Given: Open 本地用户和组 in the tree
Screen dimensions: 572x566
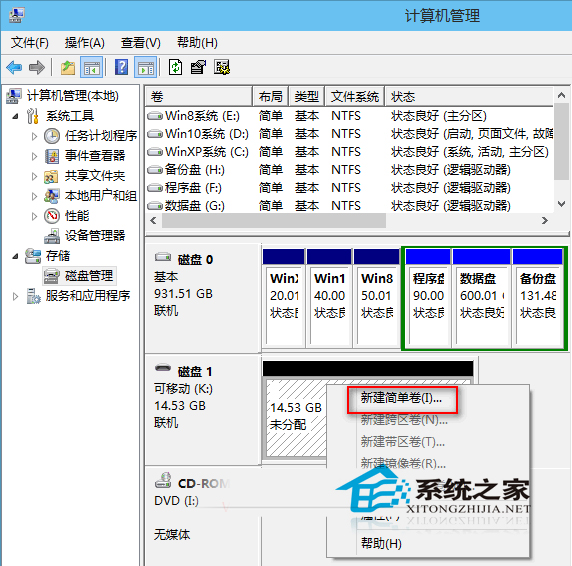Looking at the screenshot, I should coord(101,196).
